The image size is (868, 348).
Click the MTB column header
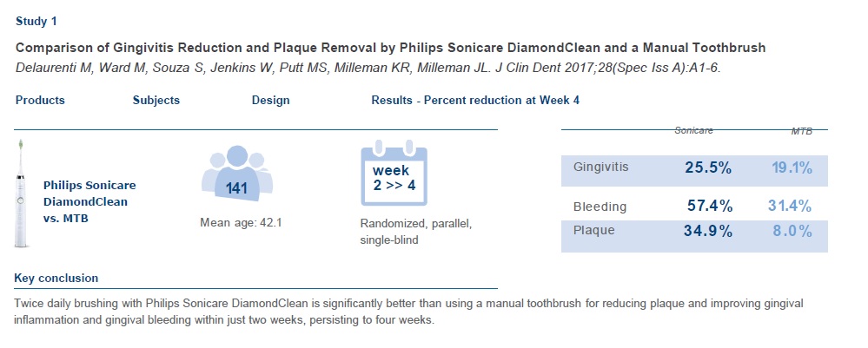coord(801,131)
